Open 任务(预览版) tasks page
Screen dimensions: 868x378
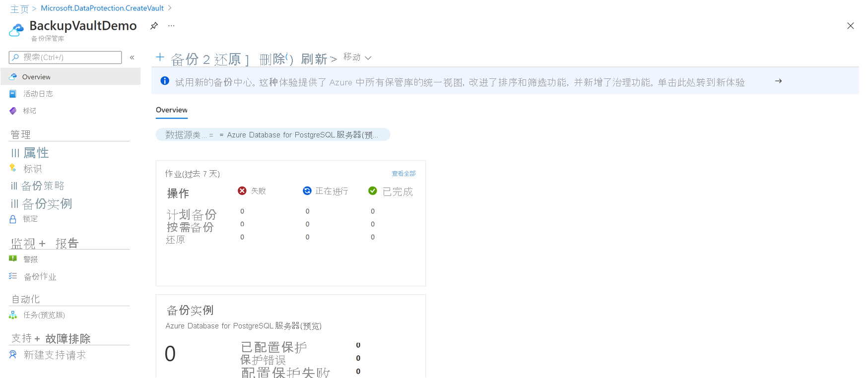click(x=44, y=315)
